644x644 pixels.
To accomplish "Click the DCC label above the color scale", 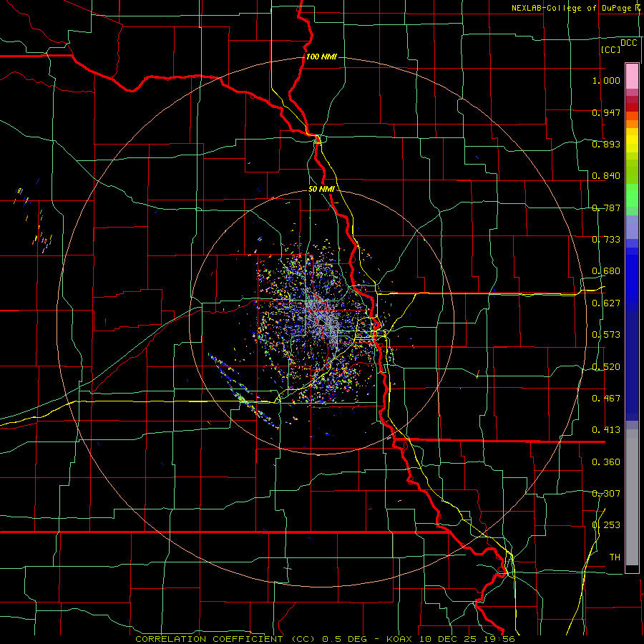I will click(x=628, y=43).
